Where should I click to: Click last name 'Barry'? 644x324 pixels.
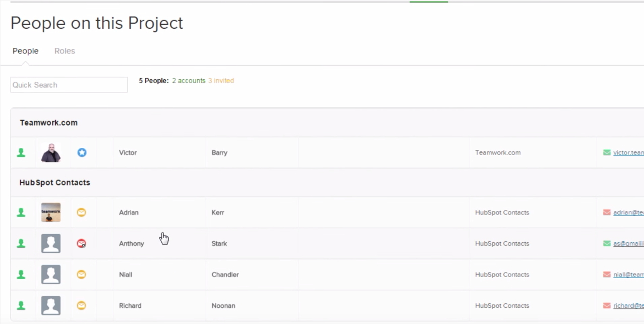(219, 152)
